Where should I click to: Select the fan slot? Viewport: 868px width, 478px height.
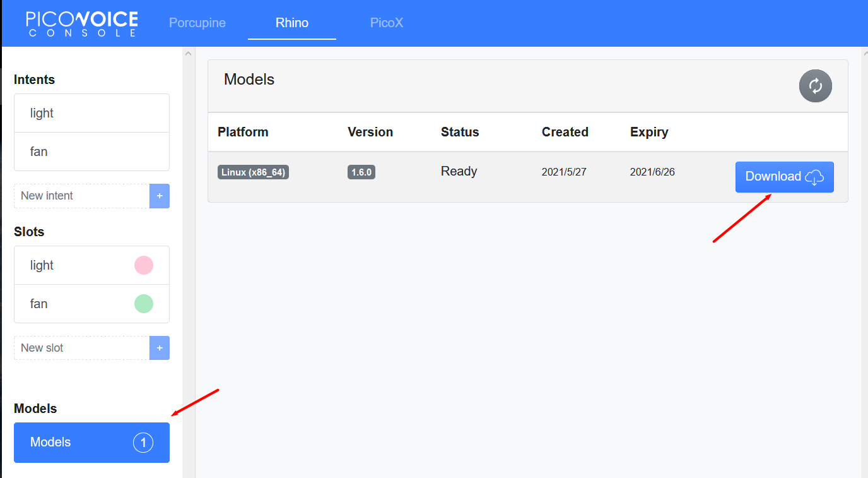(91, 304)
